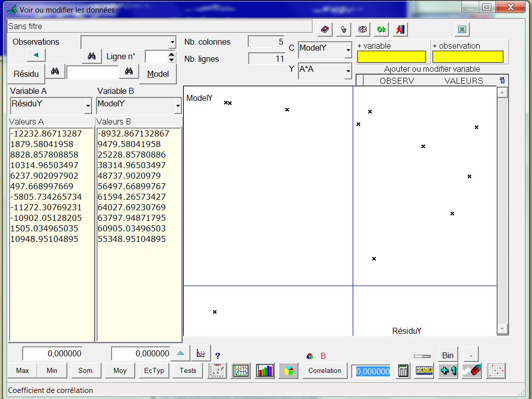
Task: Open the colored bar chart tool
Action: [x=264, y=371]
